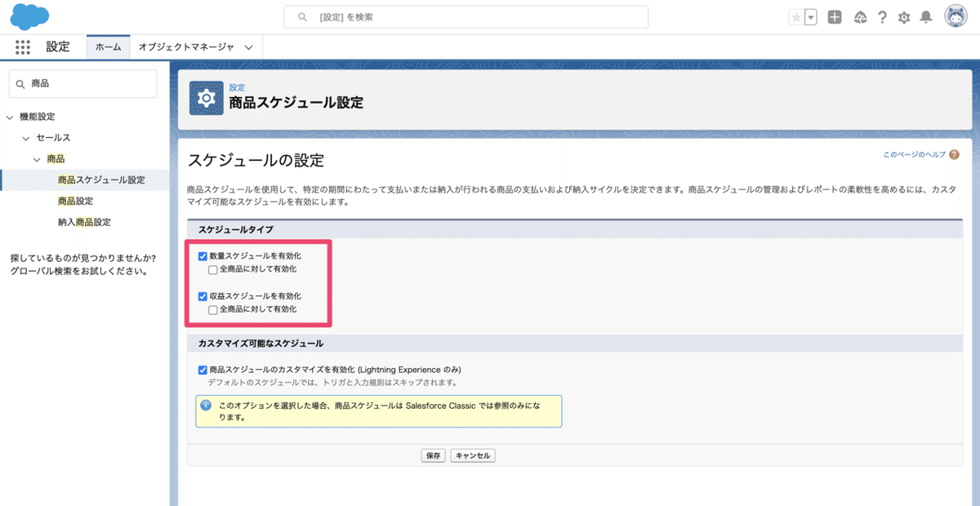The height and width of the screenshot is (506, 980).
Task: Click the キャンセル button
Action: pos(473,455)
